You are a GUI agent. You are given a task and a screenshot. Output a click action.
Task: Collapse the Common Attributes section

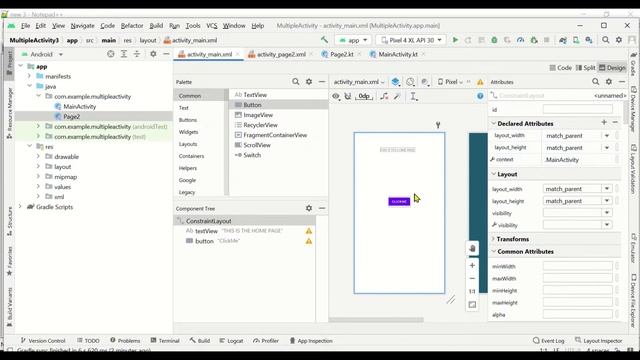pyautogui.click(x=493, y=251)
